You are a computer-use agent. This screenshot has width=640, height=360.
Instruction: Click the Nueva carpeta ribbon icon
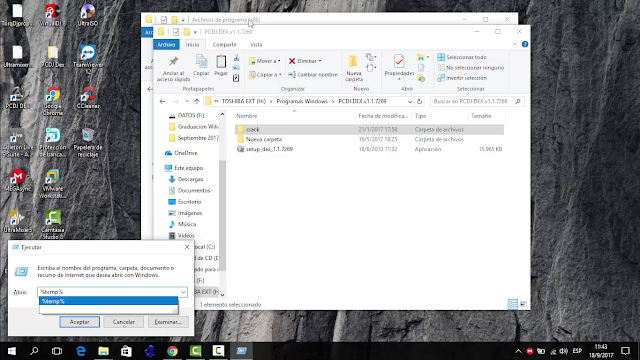pyautogui.click(x=353, y=62)
